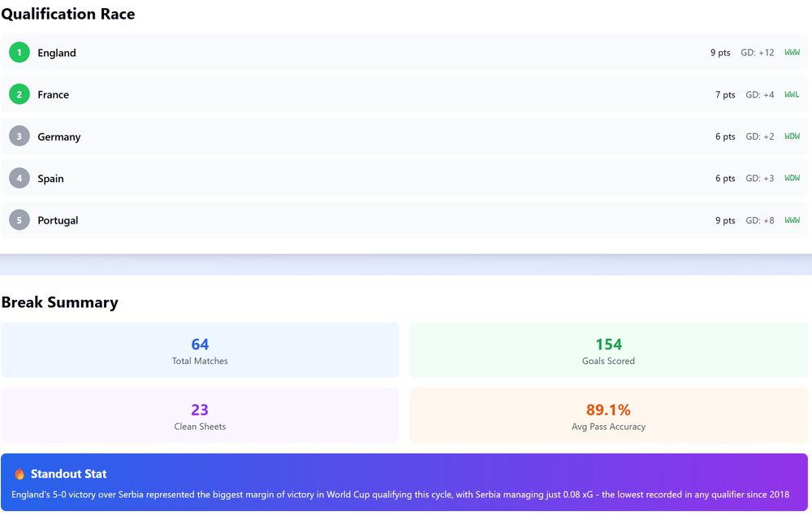Open the 89.1% Avg Pass Accuracy card
Screen dimensions: 812x516
[608, 415]
